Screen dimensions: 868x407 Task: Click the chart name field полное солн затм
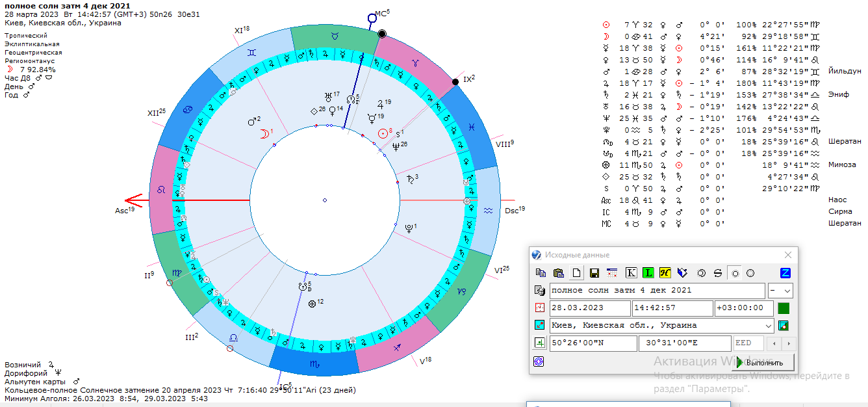(657, 291)
